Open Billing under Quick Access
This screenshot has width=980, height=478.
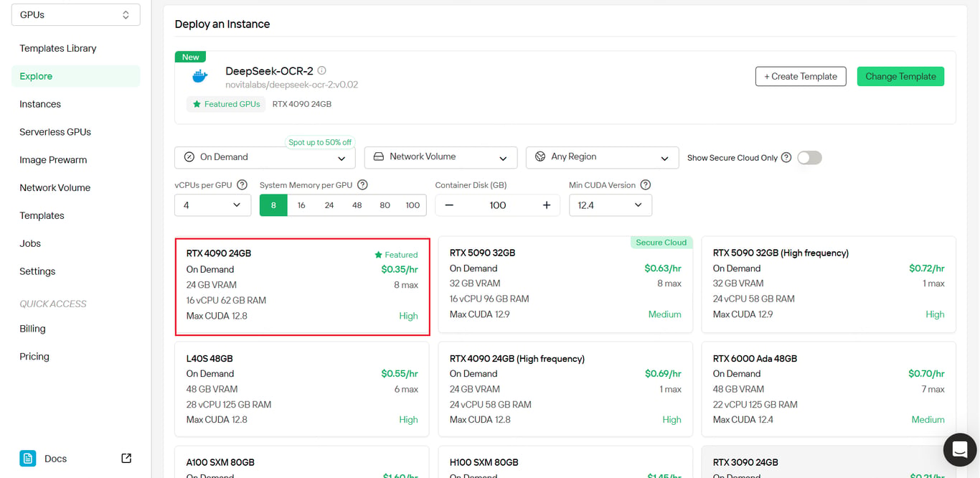click(x=32, y=329)
